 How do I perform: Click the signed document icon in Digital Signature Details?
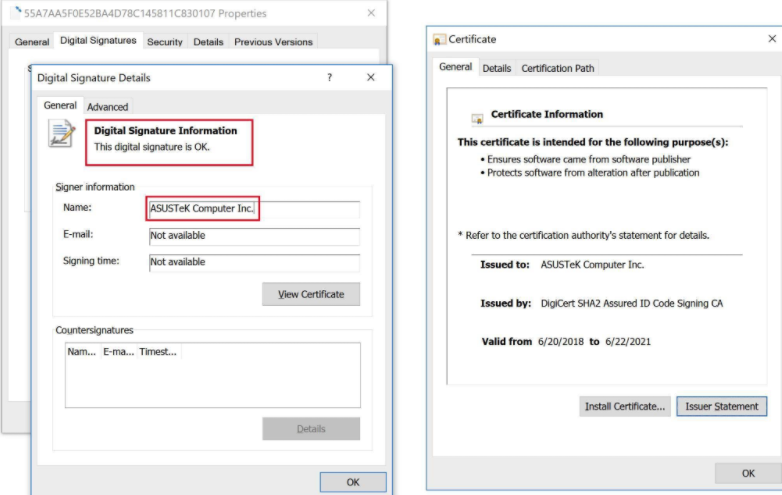click(x=62, y=134)
